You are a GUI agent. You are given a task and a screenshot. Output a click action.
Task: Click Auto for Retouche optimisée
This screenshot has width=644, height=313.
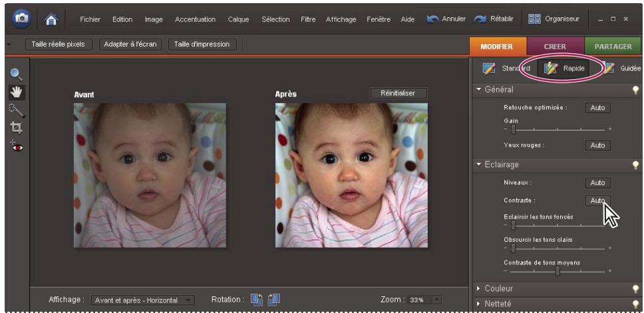pos(597,108)
